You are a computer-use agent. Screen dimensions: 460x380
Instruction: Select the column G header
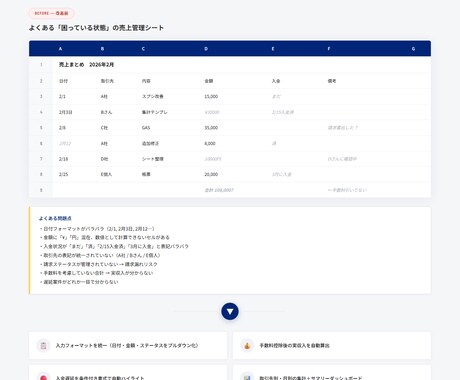pos(413,49)
